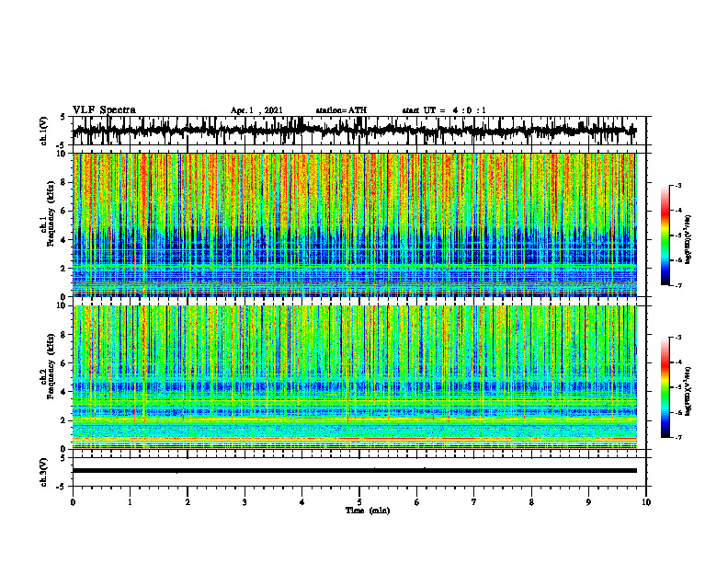
Task: Click inside the ch.2 spectrogram panel
Action: [354, 377]
